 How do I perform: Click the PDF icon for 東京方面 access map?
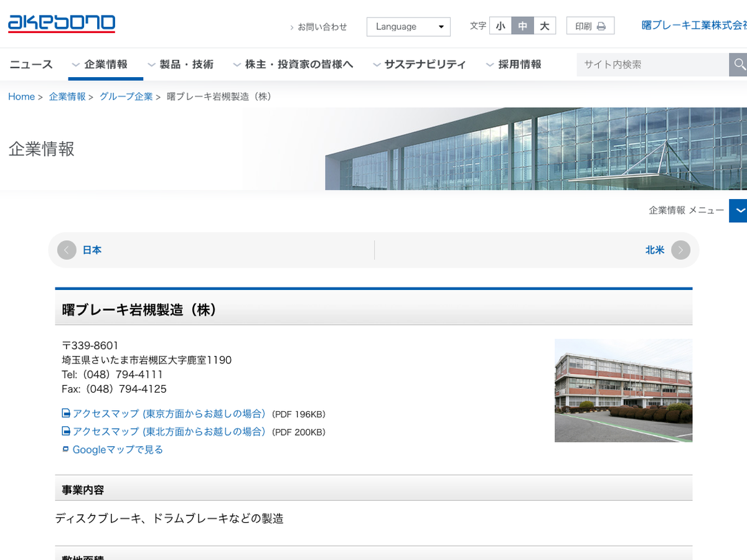tap(66, 413)
